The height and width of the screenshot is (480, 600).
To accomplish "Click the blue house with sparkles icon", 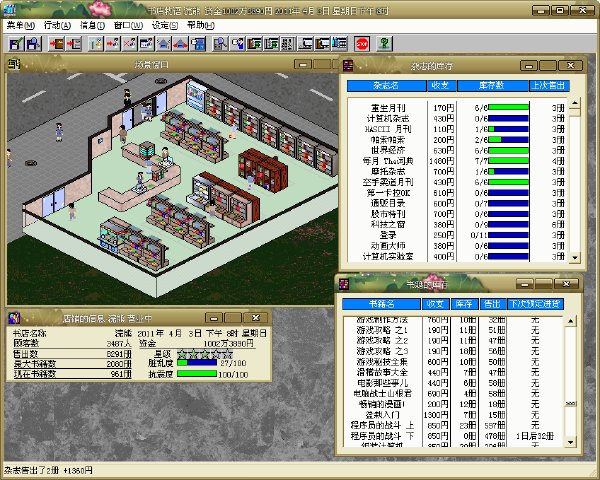I will [x=163, y=44].
